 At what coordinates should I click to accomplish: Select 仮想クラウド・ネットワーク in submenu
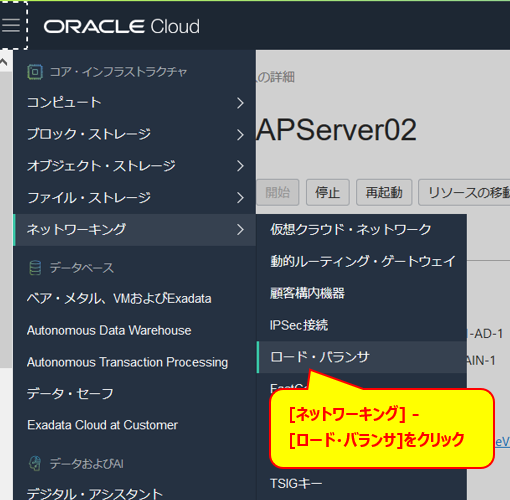pos(361,229)
